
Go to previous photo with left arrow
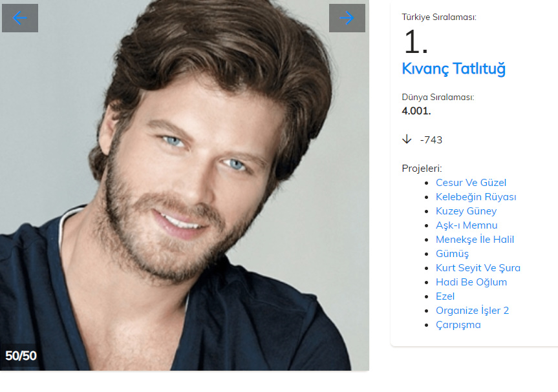tap(20, 18)
